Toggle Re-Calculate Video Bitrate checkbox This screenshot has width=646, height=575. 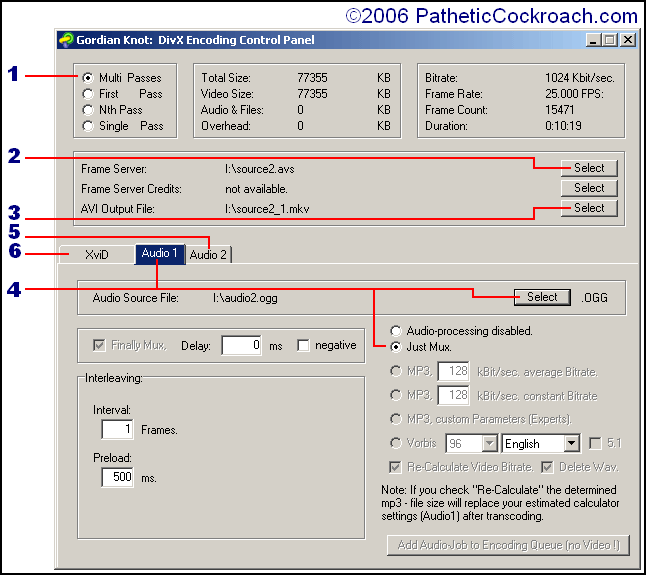(395, 467)
